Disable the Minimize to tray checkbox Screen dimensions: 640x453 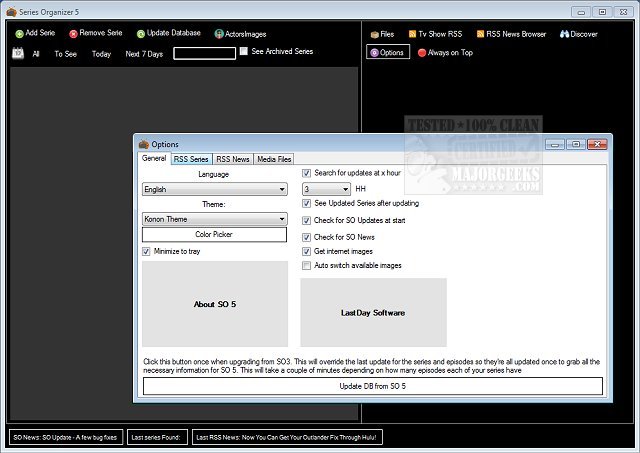(x=148, y=251)
